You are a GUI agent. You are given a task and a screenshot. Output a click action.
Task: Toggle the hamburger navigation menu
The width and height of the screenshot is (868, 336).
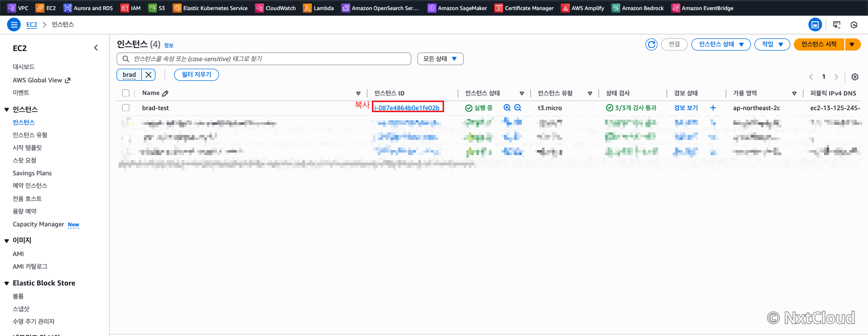[x=14, y=24]
